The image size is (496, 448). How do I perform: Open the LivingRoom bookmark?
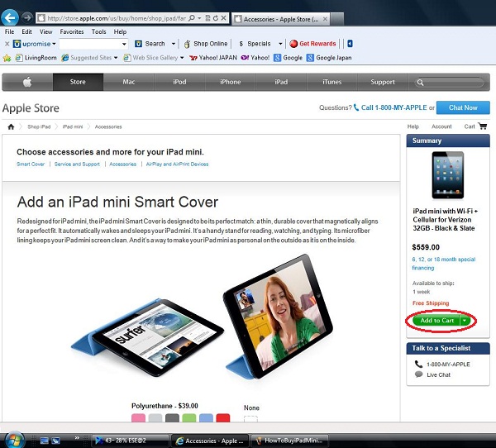36,58
